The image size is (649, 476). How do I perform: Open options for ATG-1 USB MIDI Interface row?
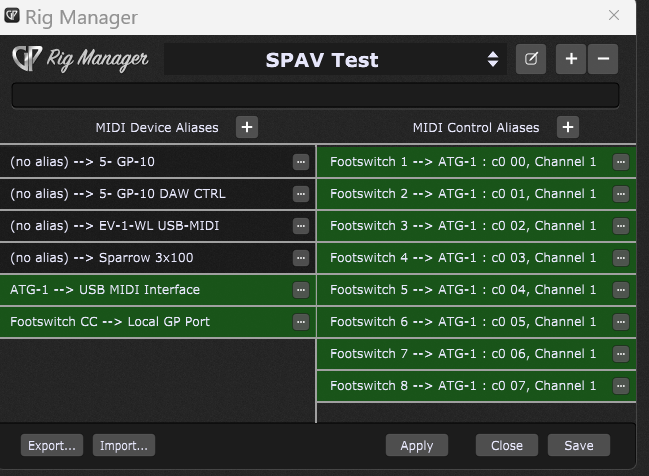point(301,290)
